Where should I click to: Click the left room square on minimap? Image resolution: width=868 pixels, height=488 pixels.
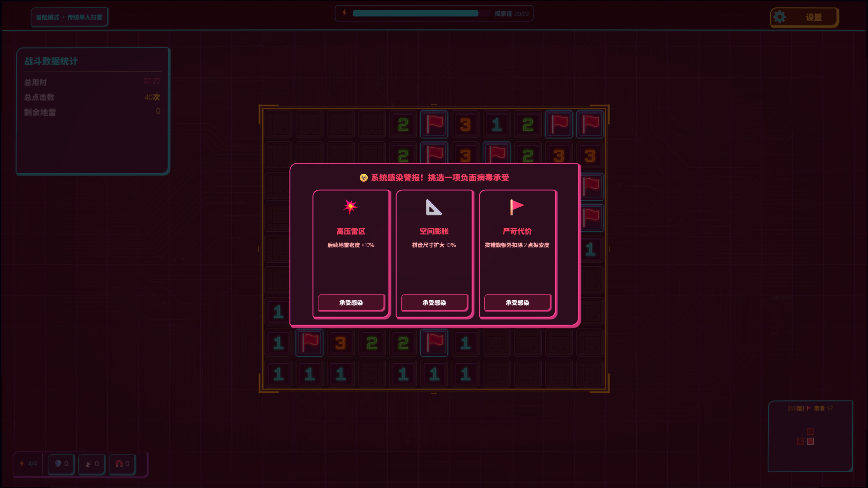pos(800,441)
